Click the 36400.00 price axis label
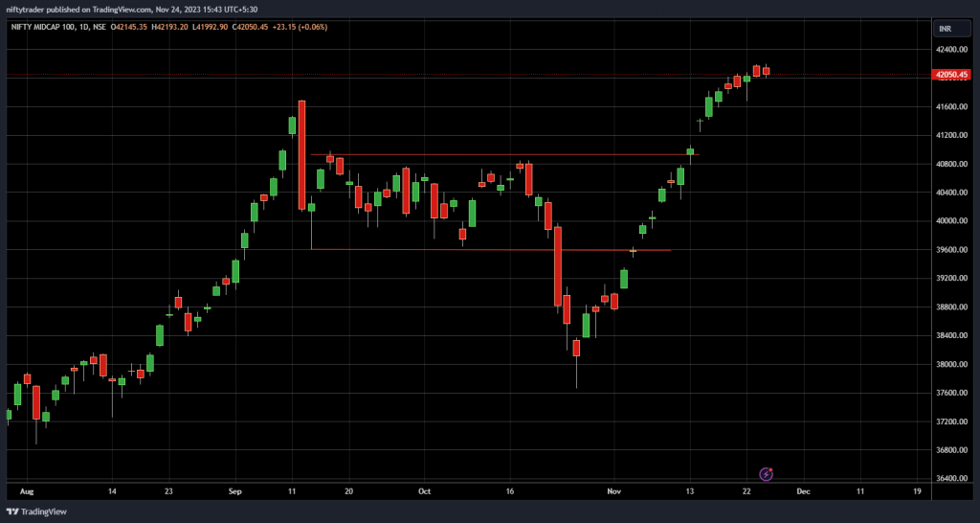980x523 pixels. pyautogui.click(x=952, y=479)
